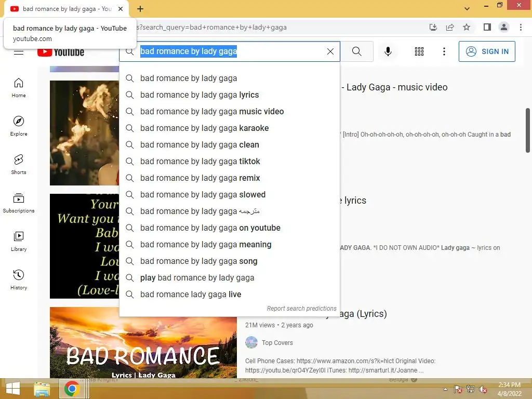The image size is (532, 399).
Task: Click the Top Covers channel avatar
Action: [251, 342]
